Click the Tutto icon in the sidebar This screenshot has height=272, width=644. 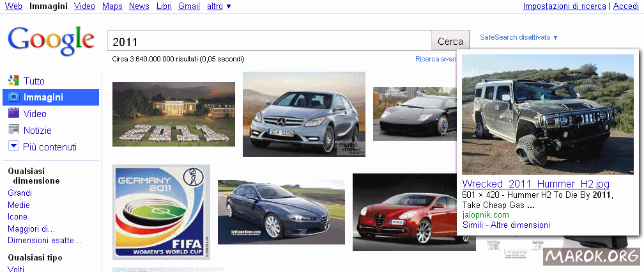point(13,81)
